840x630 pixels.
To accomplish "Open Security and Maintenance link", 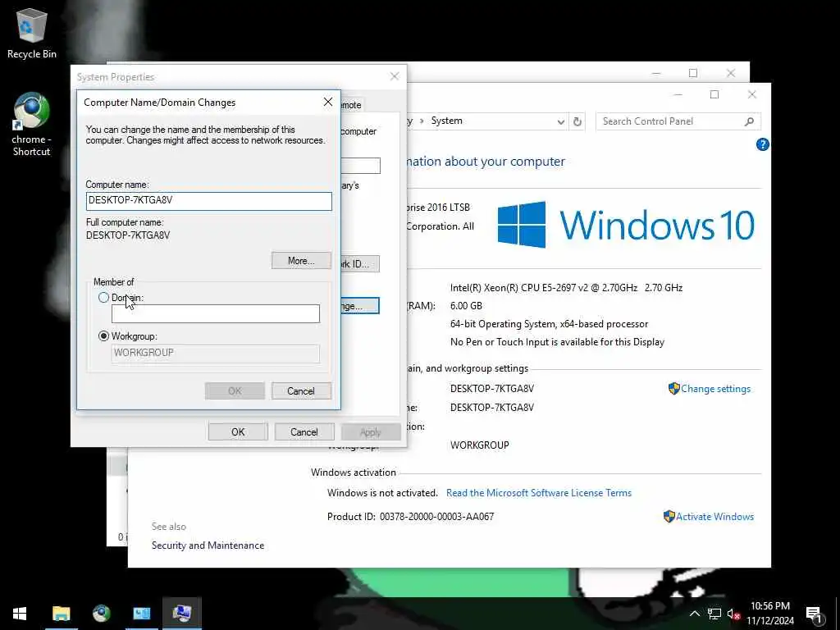I will pyautogui.click(x=208, y=546).
